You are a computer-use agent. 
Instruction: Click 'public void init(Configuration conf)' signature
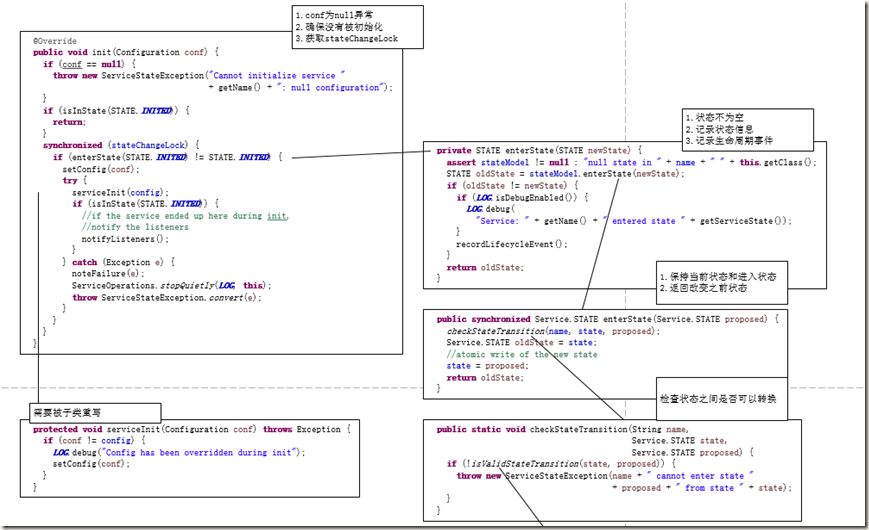[125, 52]
